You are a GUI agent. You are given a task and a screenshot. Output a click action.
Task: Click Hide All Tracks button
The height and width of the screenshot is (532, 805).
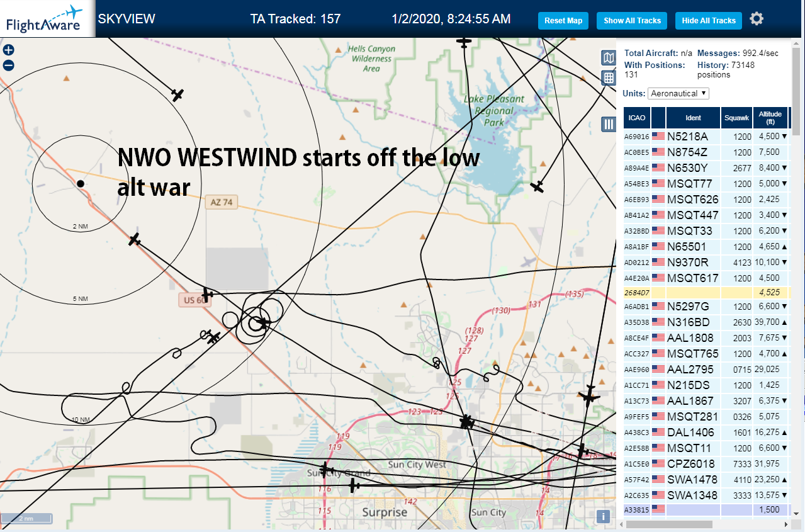click(x=709, y=21)
